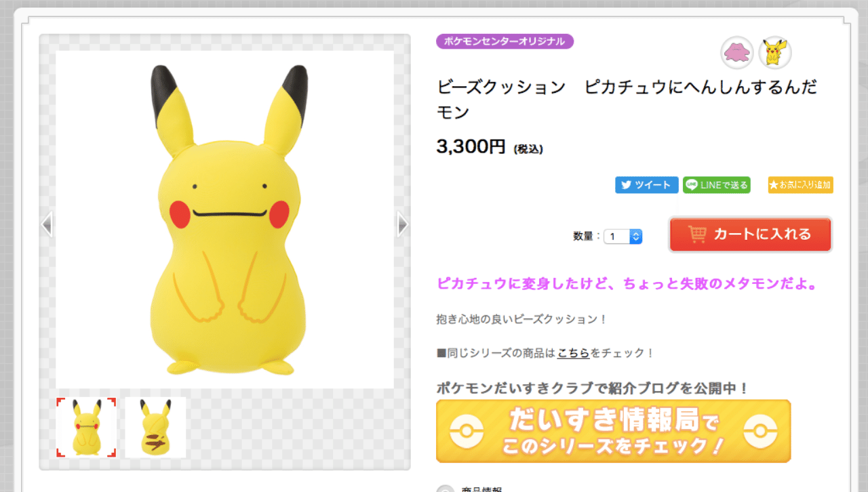
Task: Add item with カートに入れる button
Action: [x=751, y=234]
